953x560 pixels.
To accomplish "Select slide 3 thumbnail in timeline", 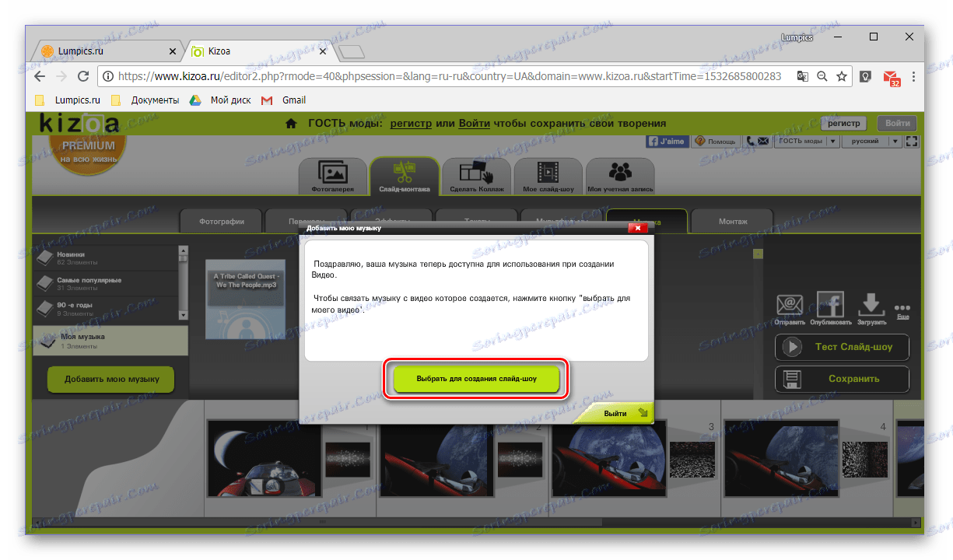I will coord(608,458).
